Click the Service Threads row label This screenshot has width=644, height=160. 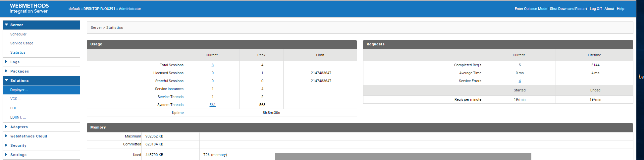[170, 97]
